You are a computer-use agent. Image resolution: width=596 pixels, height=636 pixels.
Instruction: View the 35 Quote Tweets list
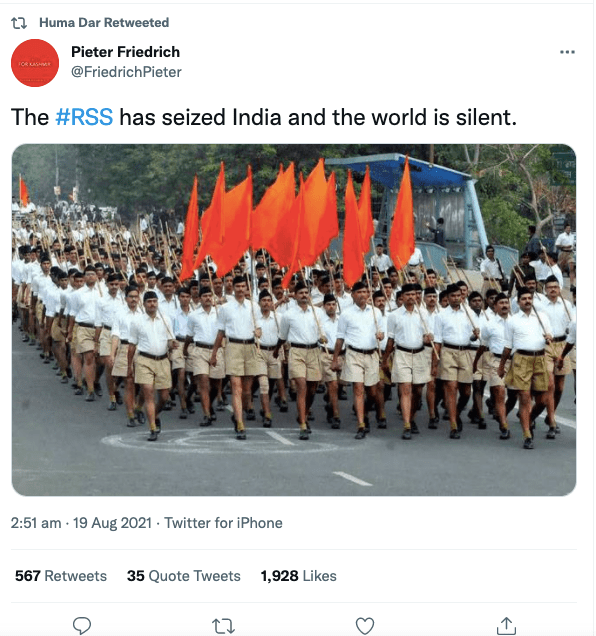pos(184,576)
